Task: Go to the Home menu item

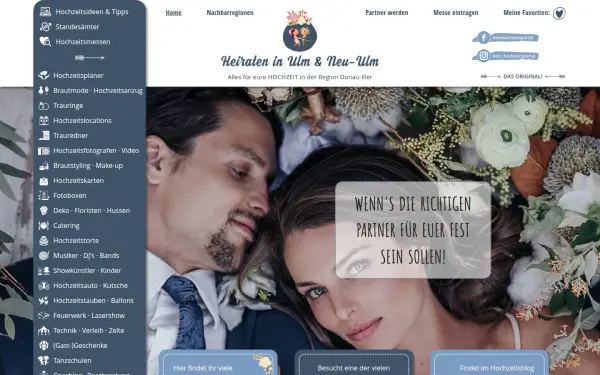Action: 173,13
